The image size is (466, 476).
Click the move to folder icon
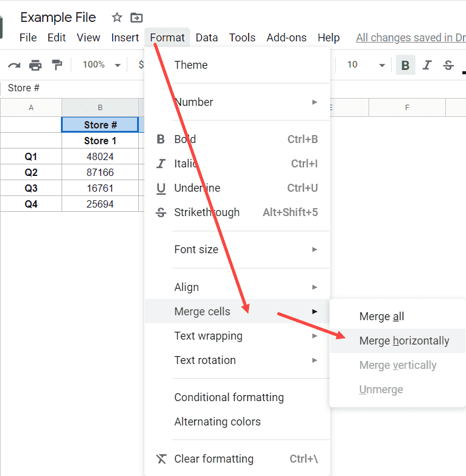pos(136,18)
